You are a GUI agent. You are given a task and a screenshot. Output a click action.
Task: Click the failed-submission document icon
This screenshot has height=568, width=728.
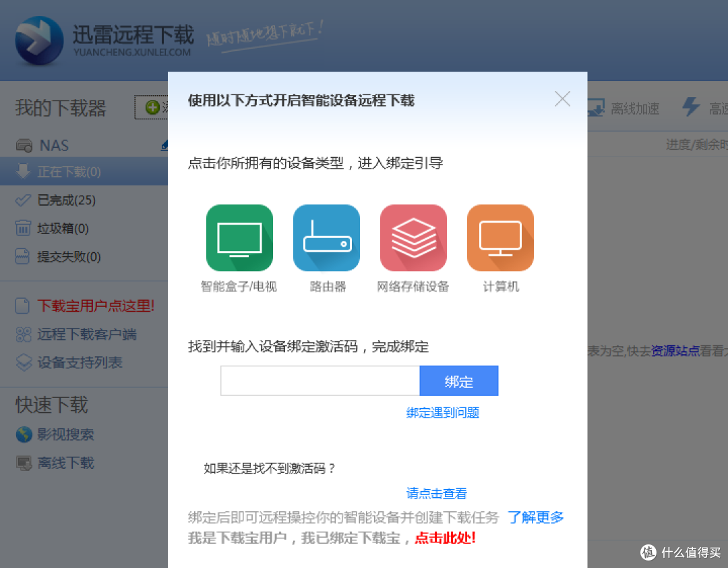click(x=22, y=256)
